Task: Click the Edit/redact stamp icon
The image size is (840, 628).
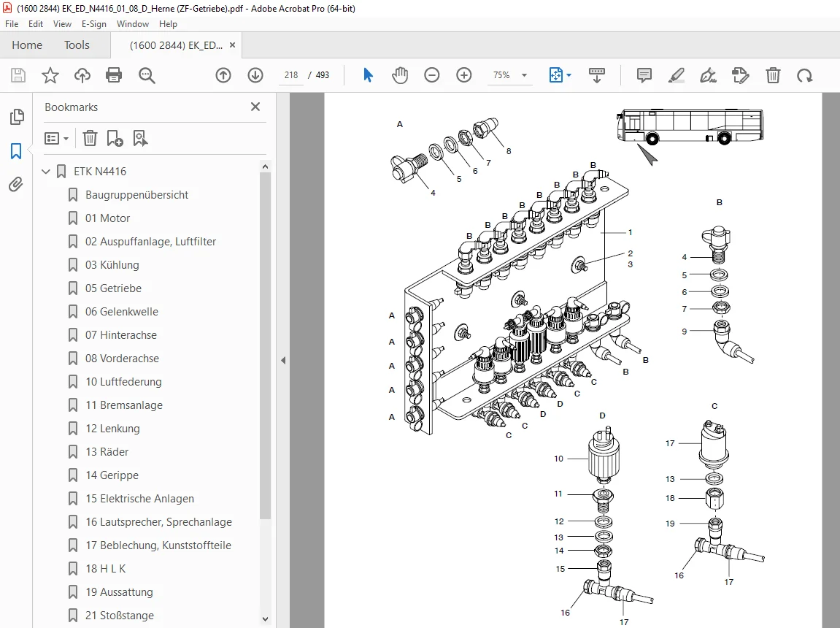Action: pyautogui.click(x=740, y=75)
